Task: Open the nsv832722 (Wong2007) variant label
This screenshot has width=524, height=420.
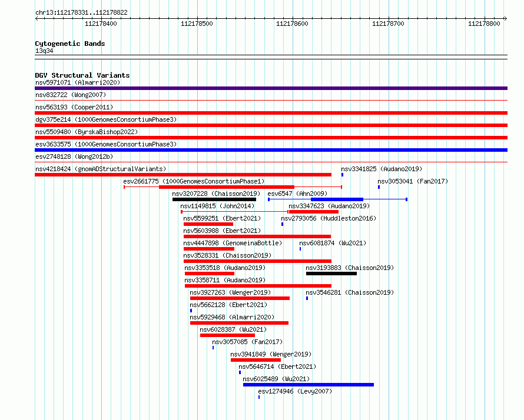Action: [71, 95]
